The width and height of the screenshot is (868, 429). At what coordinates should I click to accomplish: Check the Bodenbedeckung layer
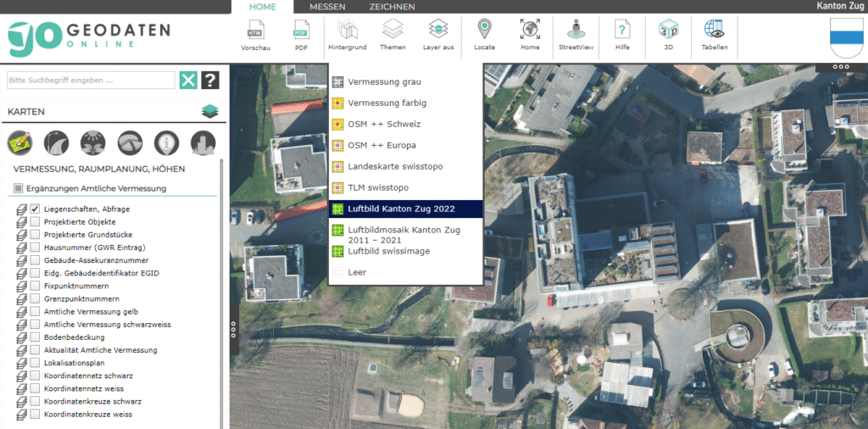coord(36,337)
